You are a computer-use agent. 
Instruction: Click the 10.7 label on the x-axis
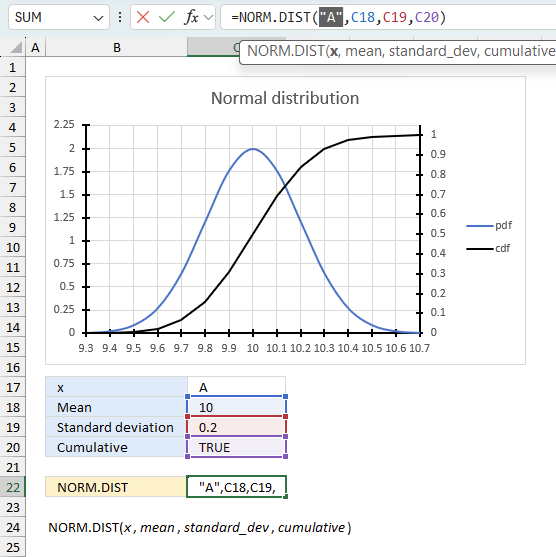click(x=420, y=348)
